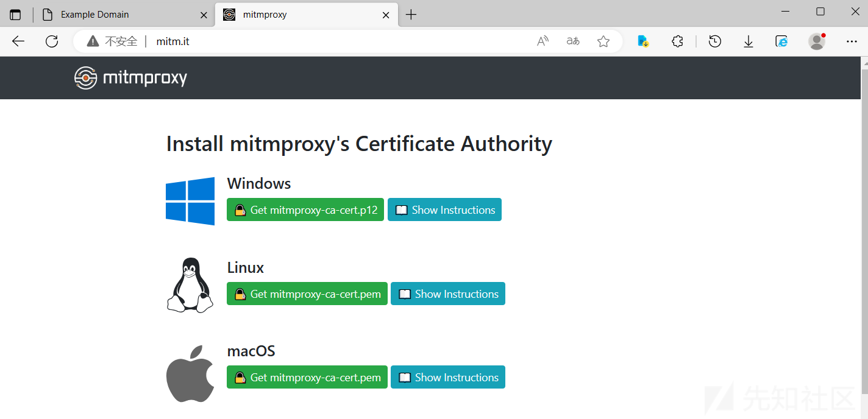Open browser history clock icon
The width and height of the screenshot is (868, 419).
[715, 41]
